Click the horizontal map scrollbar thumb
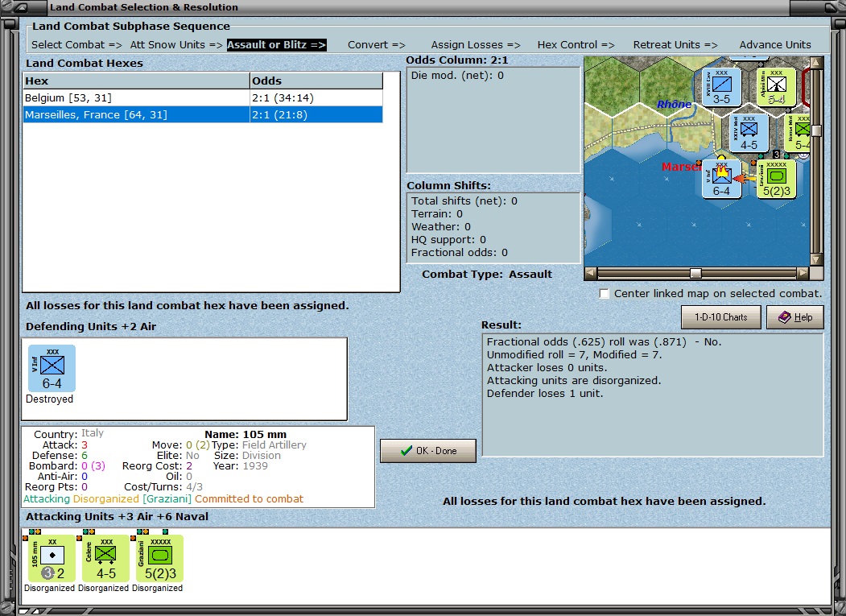The height and width of the screenshot is (616, 846). 696,273
